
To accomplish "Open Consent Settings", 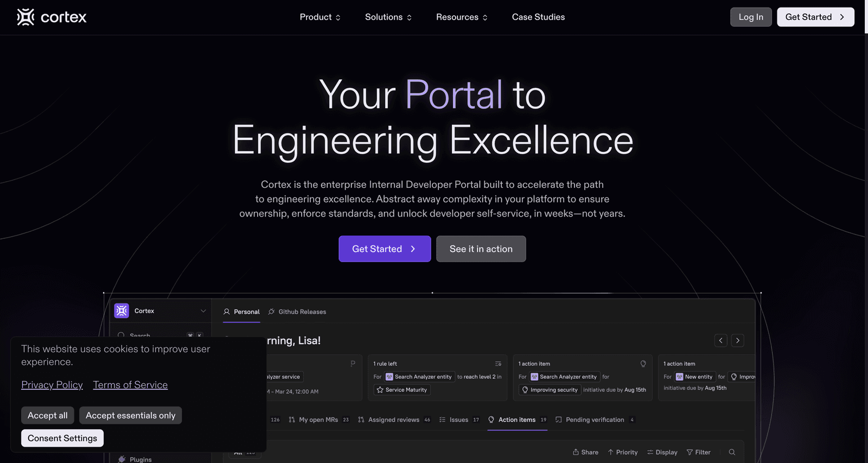I will coord(62,438).
